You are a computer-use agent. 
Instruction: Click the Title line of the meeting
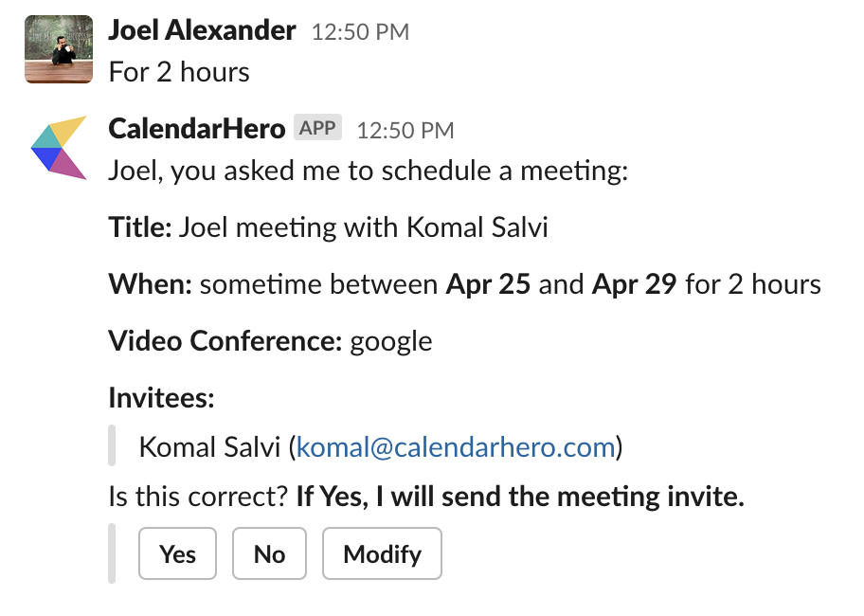[328, 227]
